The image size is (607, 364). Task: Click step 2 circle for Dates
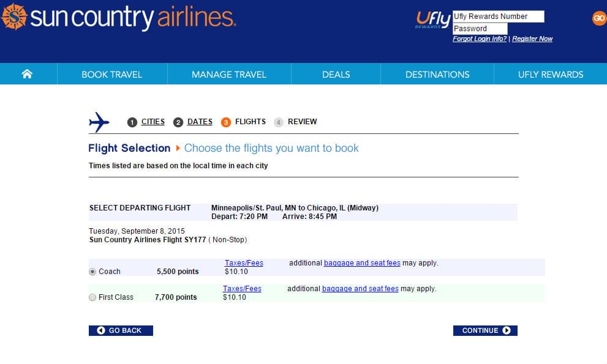tap(178, 122)
